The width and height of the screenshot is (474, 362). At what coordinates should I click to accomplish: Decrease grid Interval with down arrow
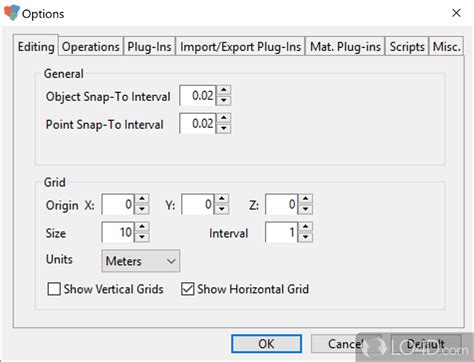[306, 237]
